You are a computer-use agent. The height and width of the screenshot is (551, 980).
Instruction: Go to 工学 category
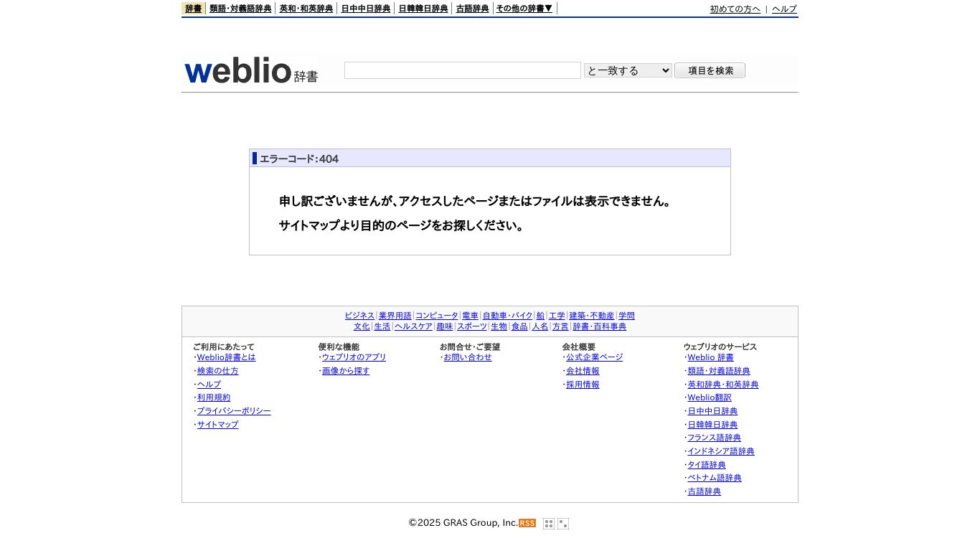[557, 316]
